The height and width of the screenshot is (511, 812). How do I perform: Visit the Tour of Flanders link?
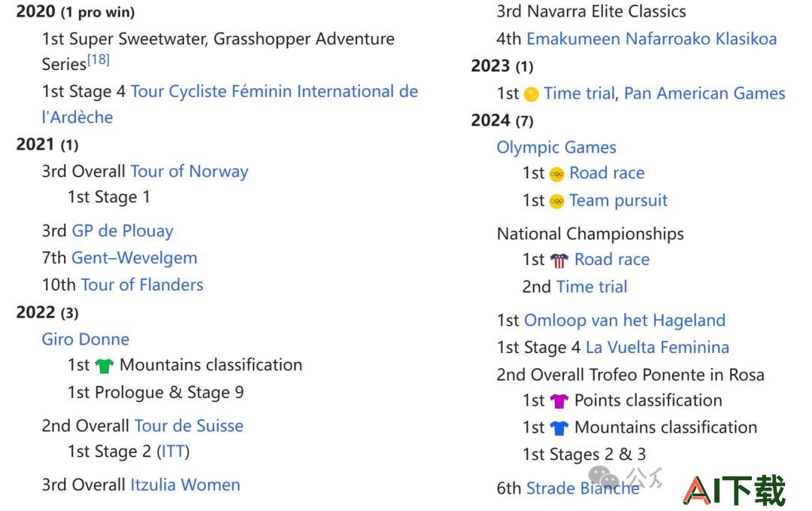pyautogui.click(x=142, y=284)
